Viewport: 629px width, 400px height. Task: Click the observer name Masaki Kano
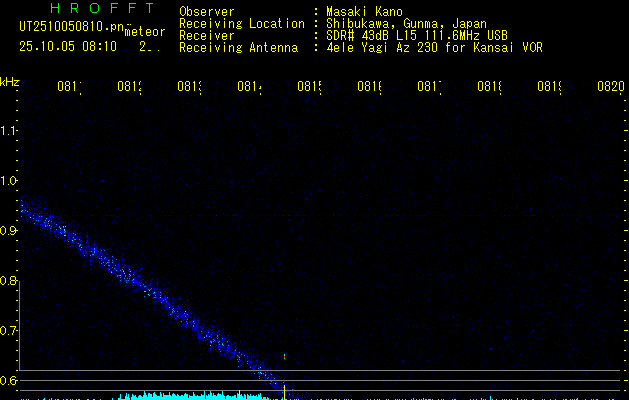pos(362,11)
